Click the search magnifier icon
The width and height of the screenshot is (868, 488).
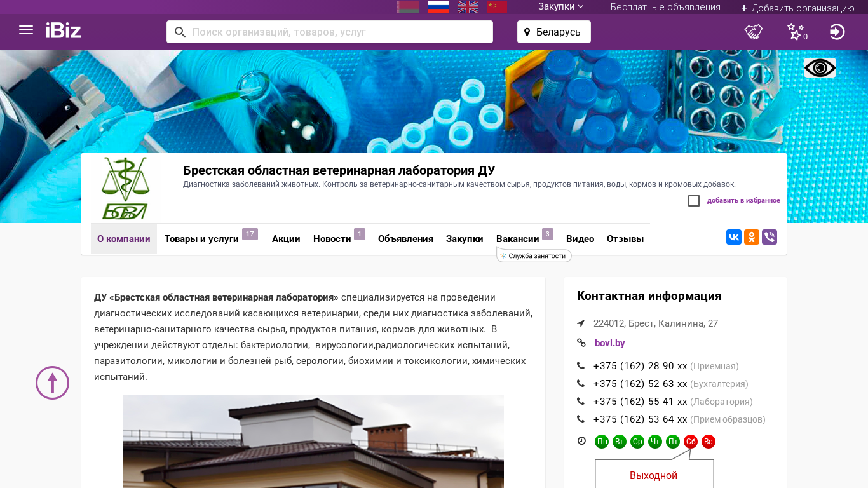[180, 32]
